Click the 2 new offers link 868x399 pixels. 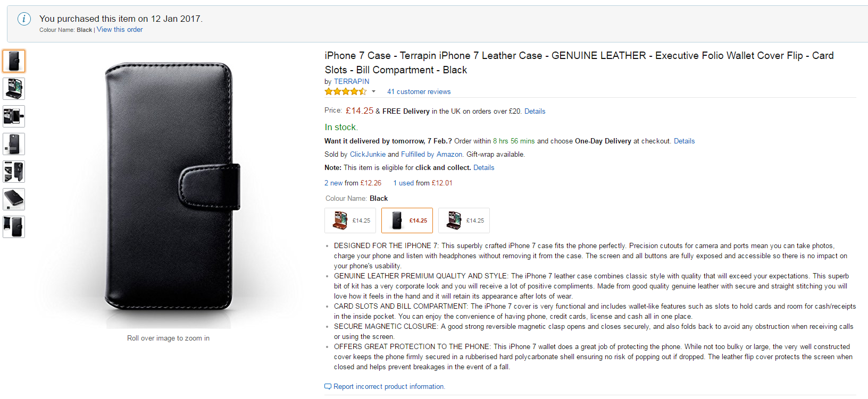(333, 183)
